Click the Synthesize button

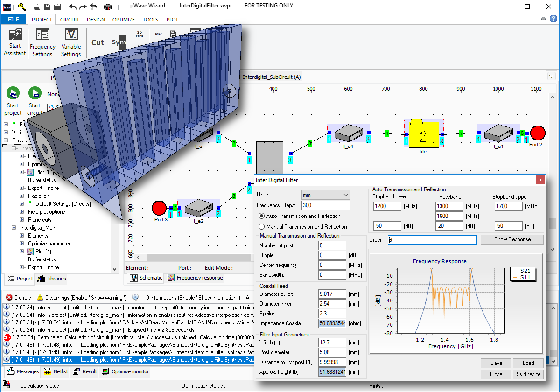528,374
